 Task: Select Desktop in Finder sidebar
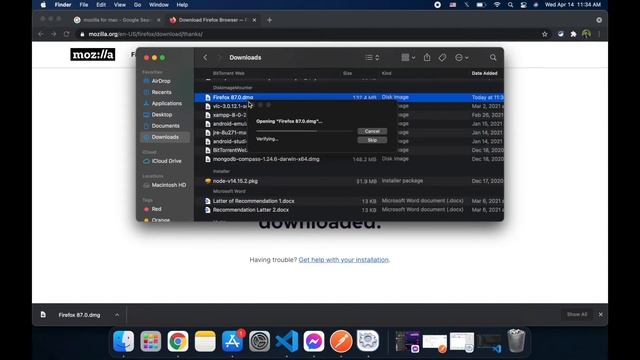pyautogui.click(x=162, y=115)
